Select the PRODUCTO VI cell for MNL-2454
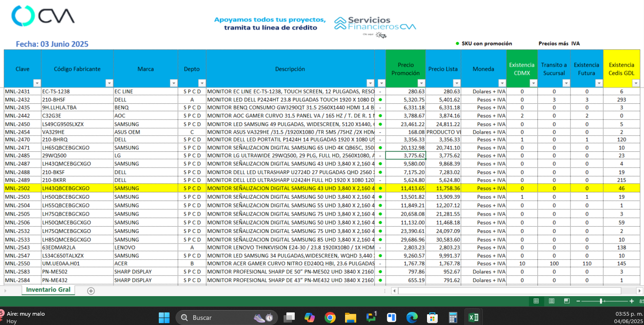 coord(443,132)
